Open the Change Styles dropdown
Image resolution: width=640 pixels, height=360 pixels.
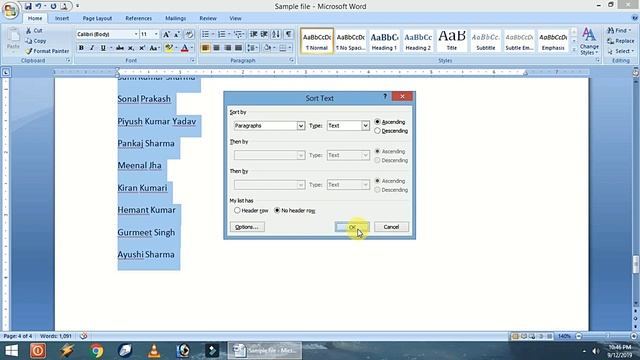(x=589, y=41)
